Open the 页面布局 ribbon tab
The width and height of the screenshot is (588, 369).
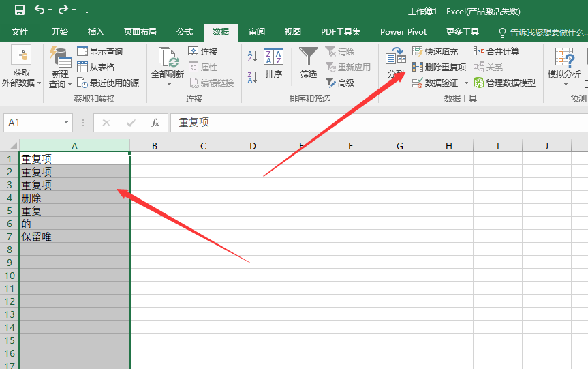[140, 32]
